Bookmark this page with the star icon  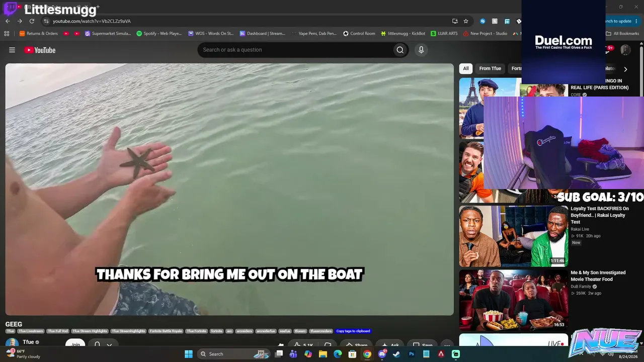coord(466,21)
